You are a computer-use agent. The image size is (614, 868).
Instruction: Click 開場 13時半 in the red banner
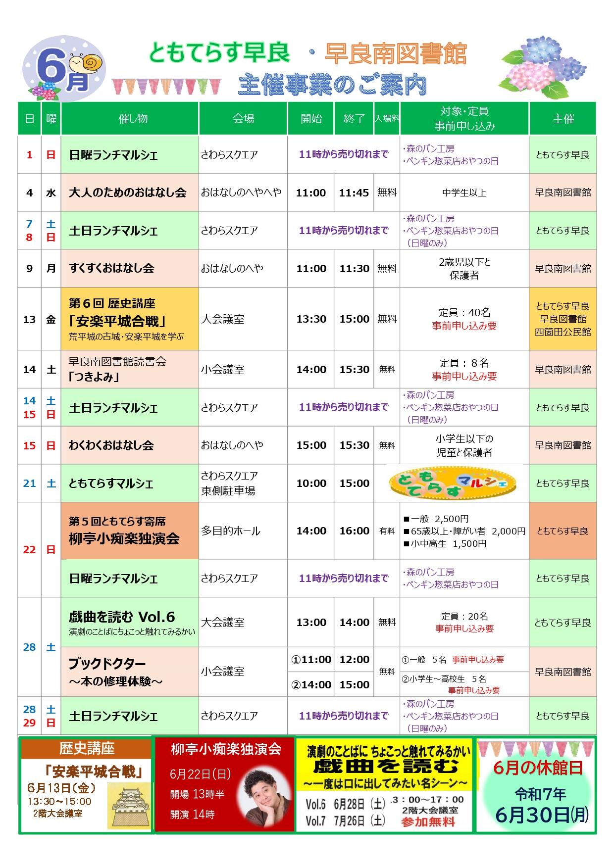click(197, 794)
